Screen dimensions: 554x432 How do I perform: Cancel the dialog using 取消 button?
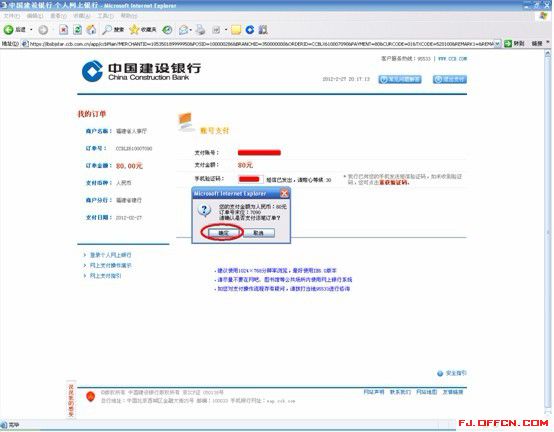point(259,233)
